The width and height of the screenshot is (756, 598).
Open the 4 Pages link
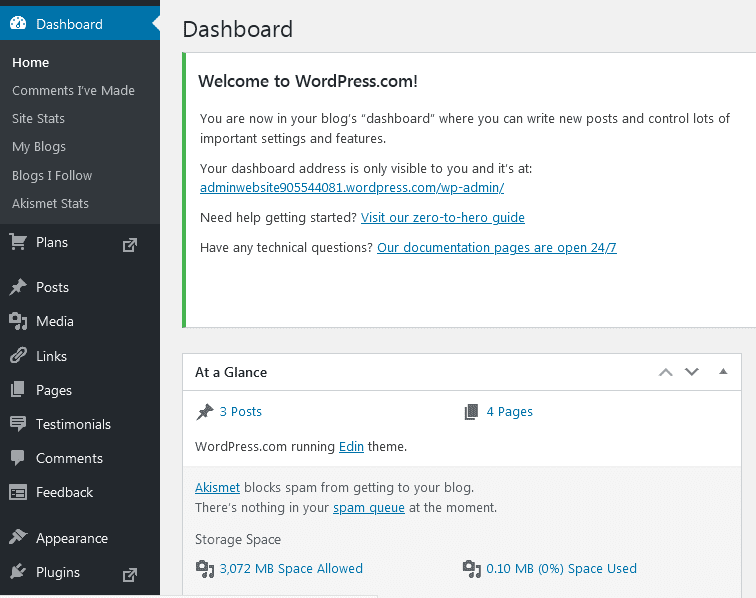510,412
